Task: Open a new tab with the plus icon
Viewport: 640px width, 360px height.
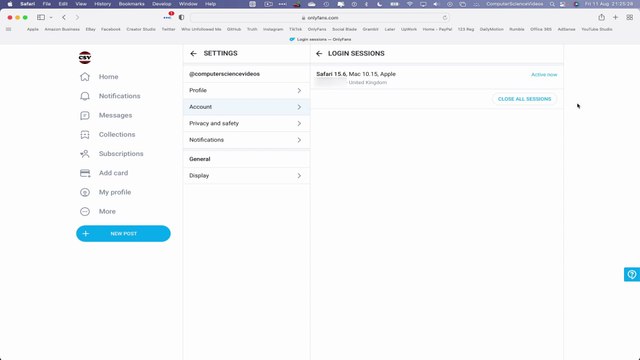Action: pyautogui.click(x=616, y=18)
